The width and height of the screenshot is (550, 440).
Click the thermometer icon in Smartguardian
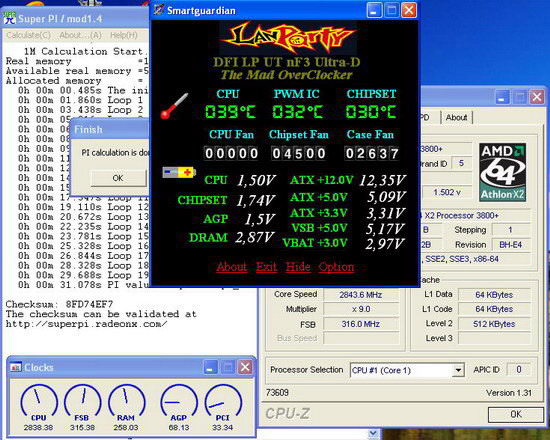(x=175, y=106)
